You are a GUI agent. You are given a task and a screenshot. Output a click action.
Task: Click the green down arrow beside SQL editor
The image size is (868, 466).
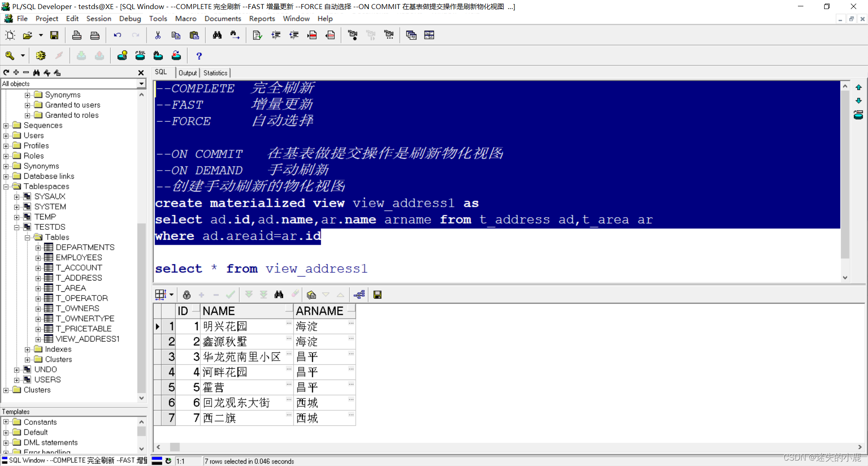(859, 100)
